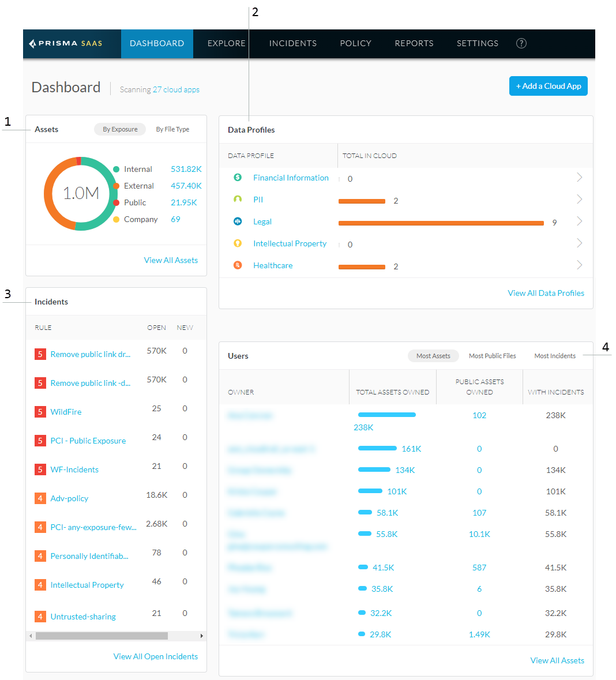The height and width of the screenshot is (680, 616).
Task: Open View All Data Profiles link
Action: click(x=546, y=293)
